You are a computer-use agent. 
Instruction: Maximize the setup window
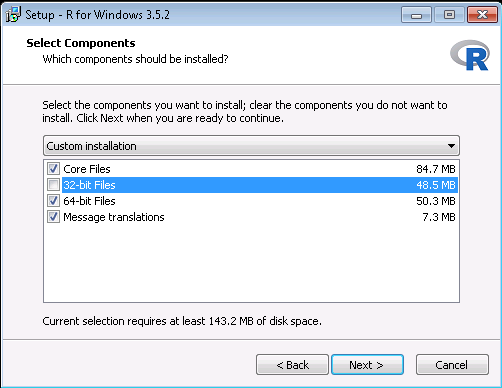coord(449,15)
